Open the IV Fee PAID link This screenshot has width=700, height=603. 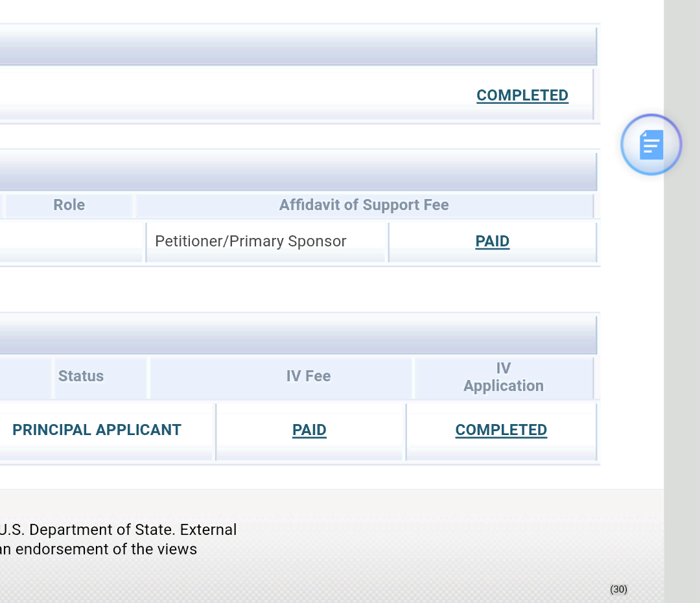[309, 430]
